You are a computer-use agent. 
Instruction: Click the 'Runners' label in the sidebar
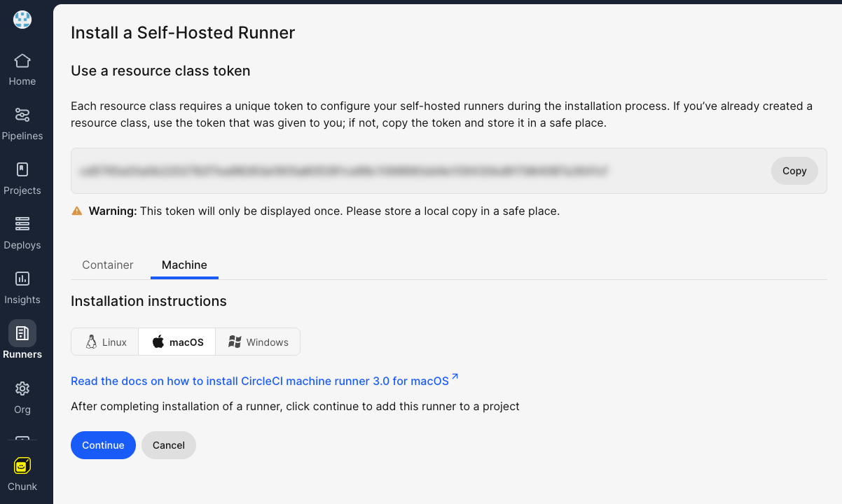pyautogui.click(x=22, y=354)
